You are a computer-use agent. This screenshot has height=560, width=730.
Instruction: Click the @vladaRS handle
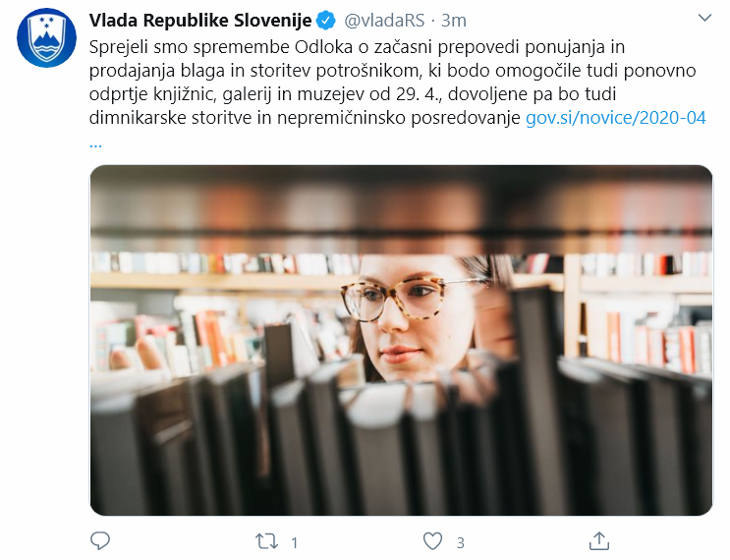384,21
